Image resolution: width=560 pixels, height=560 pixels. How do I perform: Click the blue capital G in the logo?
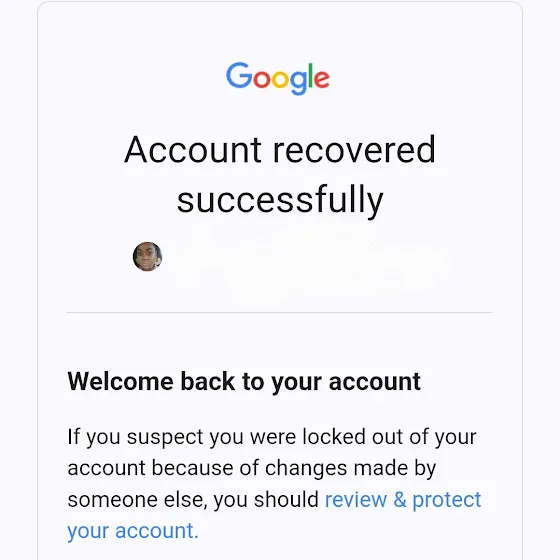tap(239, 75)
